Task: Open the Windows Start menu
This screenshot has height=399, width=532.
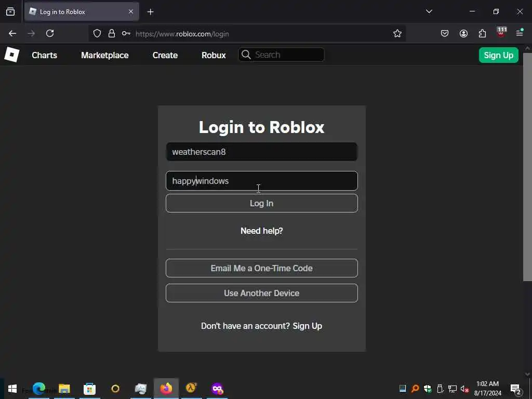Action: click(12, 389)
